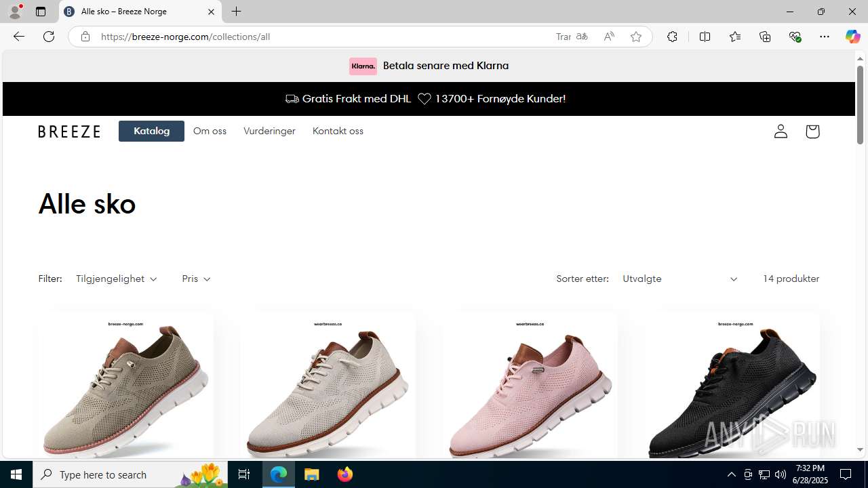This screenshot has width=868, height=488.
Task: Click the taskbar clock showing 7:32 PM
Action: click(810, 474)
